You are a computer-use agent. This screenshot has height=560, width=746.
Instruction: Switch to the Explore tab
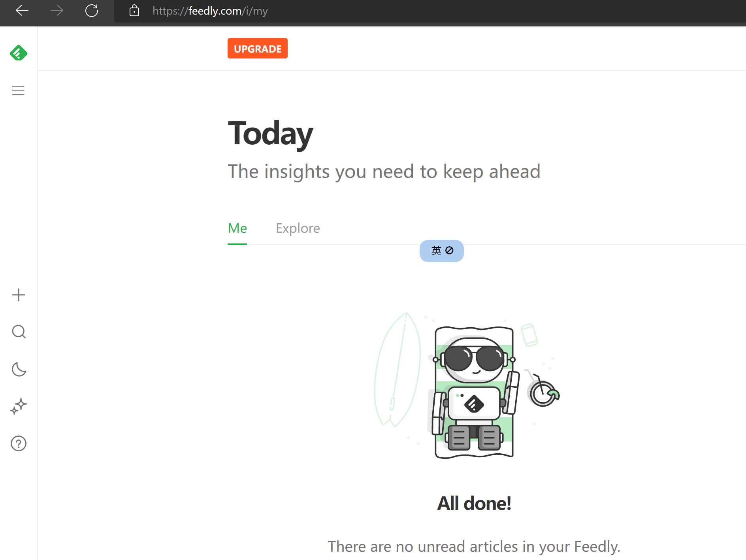[298, 228]
